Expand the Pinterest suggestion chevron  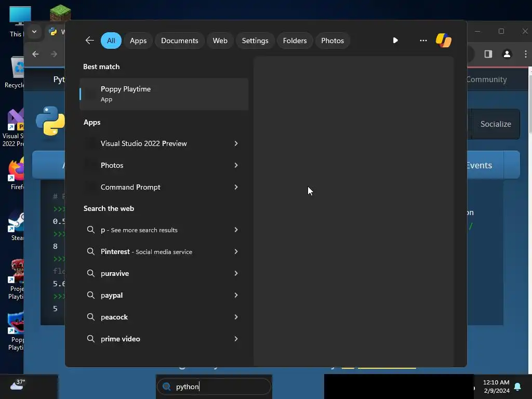click(x=236, y=252)
